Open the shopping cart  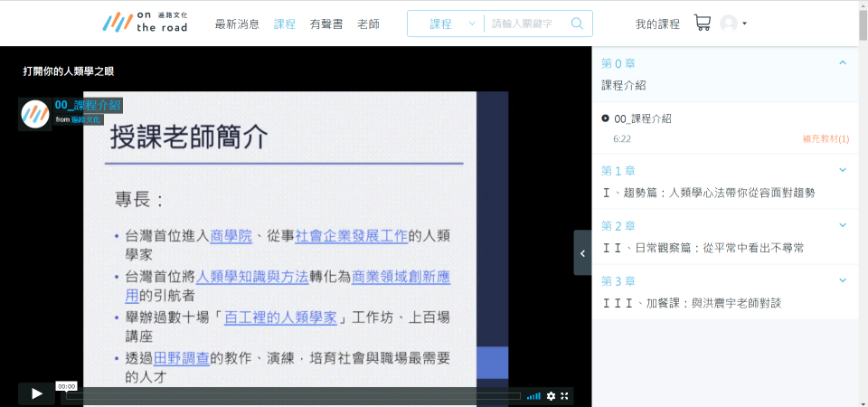pos(703,23)
